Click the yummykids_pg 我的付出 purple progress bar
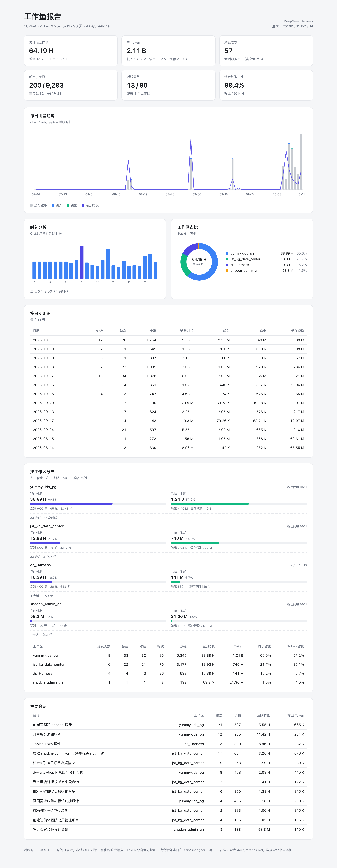Screen dimensions: 337x868 71,504
